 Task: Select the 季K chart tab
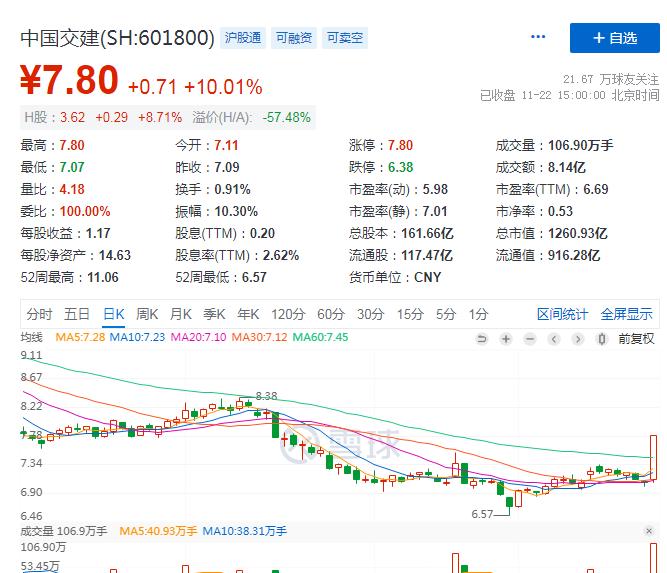(214, 314)
